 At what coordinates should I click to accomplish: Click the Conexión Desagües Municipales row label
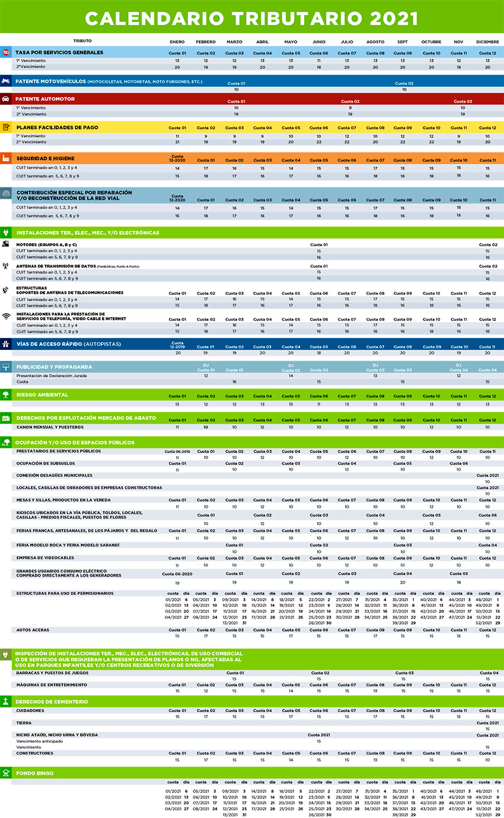[55, 475]
